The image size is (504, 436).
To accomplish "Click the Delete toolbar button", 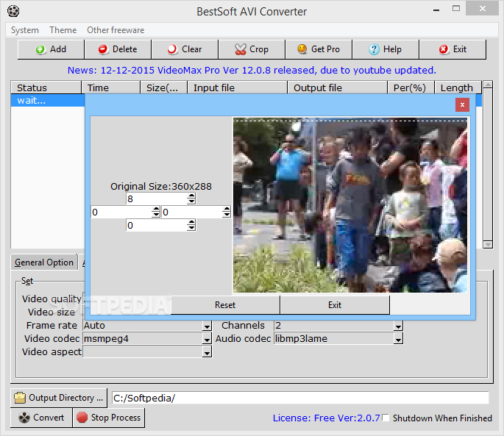I will pyautogui.click(x=118, y=49).
